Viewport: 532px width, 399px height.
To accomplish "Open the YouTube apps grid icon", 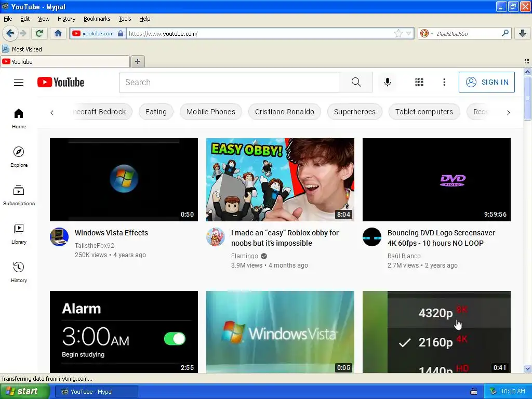I will [419, 82].
